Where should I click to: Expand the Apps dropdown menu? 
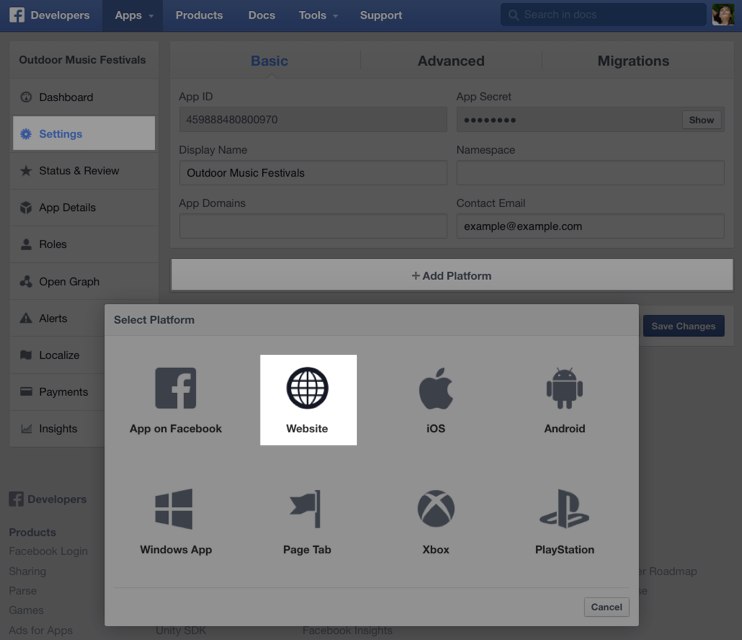click(x=133, y=16)
